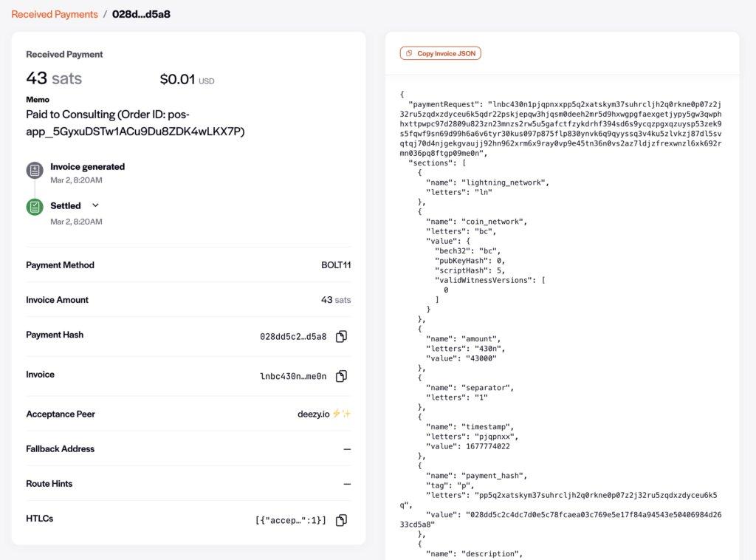Click the 028d…d5a8 breadcrumb item

(141, 14)
